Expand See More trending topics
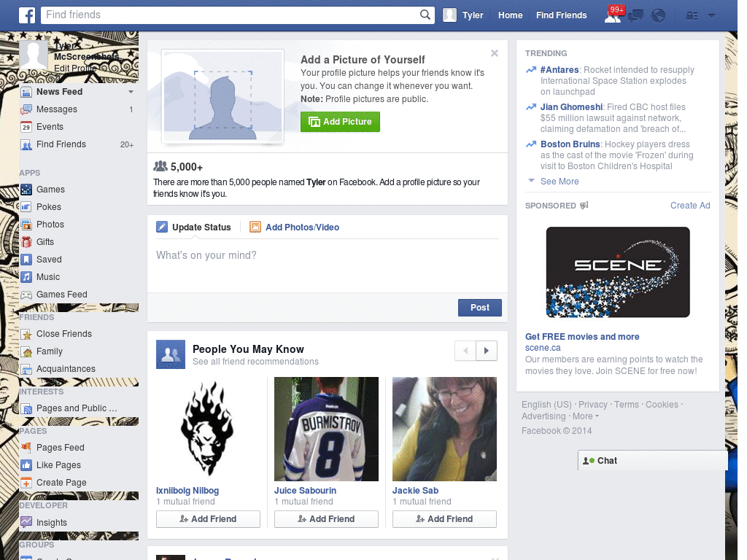This screenshot has width=747, height=560. tap(560, 182)
